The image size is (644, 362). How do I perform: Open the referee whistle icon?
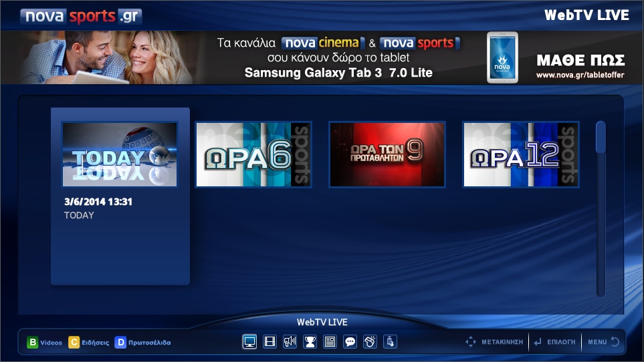click(x=370, y=341)
